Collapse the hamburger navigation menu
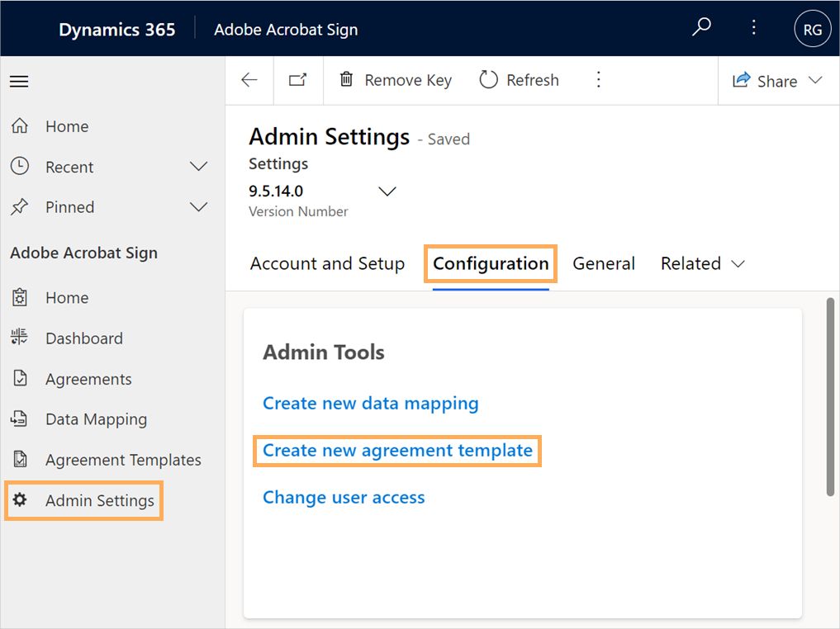The image size is (840, 629). [19, 82]
